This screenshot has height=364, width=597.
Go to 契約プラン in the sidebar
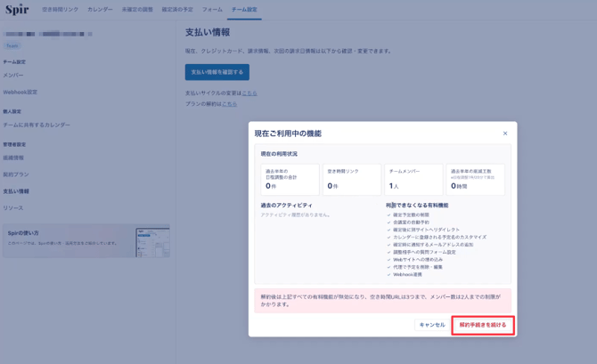16,174
